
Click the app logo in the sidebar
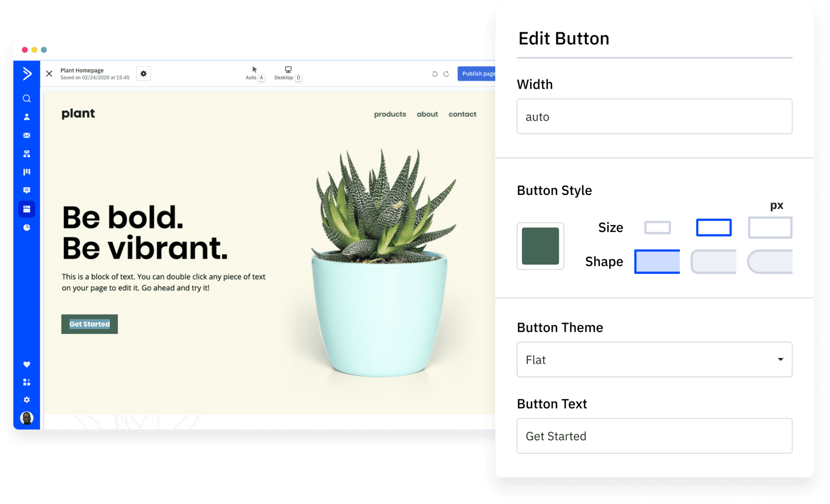pyautogui.click(x=27, y=73)
